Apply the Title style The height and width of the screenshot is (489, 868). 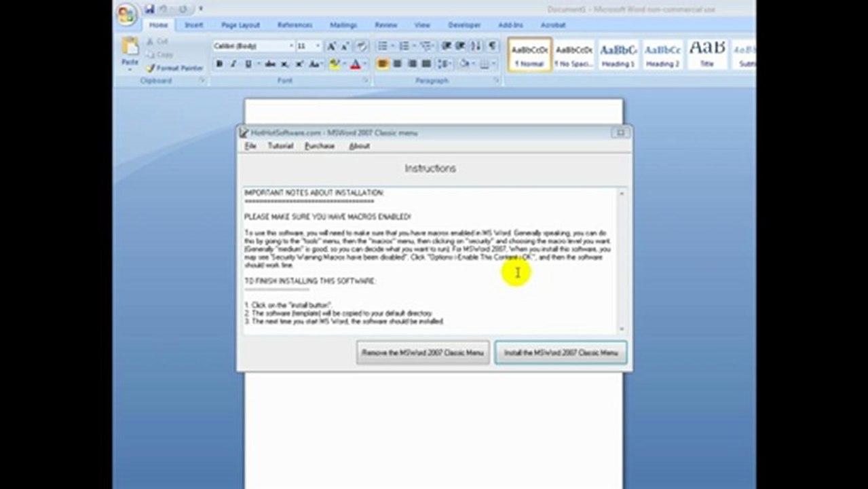pyautogui.click(x=707, y=54)
